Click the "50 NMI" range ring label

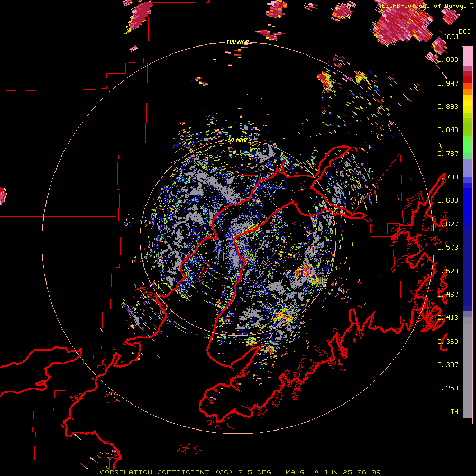(x=237, y=140)
